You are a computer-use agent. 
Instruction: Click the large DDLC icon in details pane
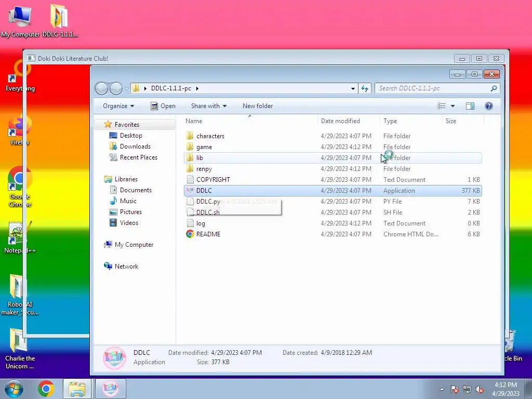(x=115, y=357)
